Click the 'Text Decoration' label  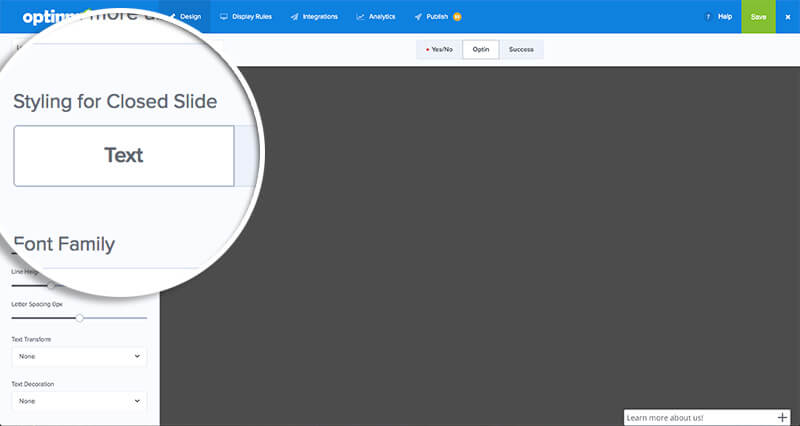tap(33, 384)
